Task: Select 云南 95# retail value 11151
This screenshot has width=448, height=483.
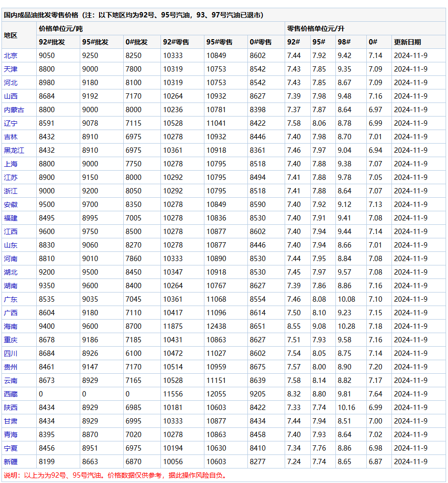Action: point(216,381)
